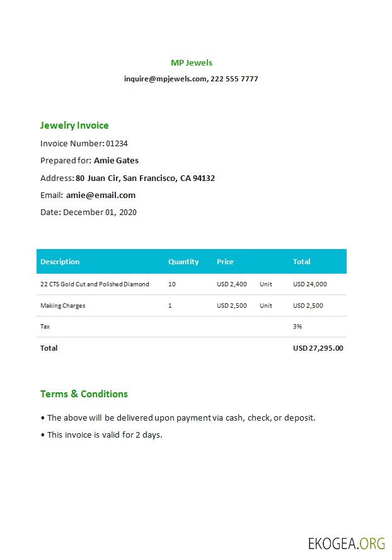This screenshot has height=560, width=392.
Task: Select the Gold Cut and Polished Diamond row
Action: click(x=95, y=284)
